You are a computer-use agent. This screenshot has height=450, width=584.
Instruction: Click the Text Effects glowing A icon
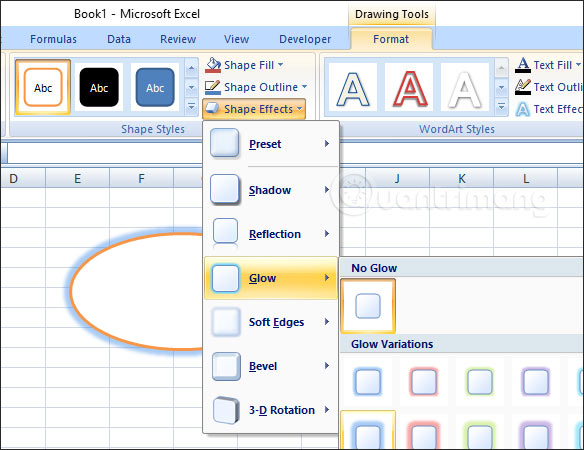tap(523, 109)
